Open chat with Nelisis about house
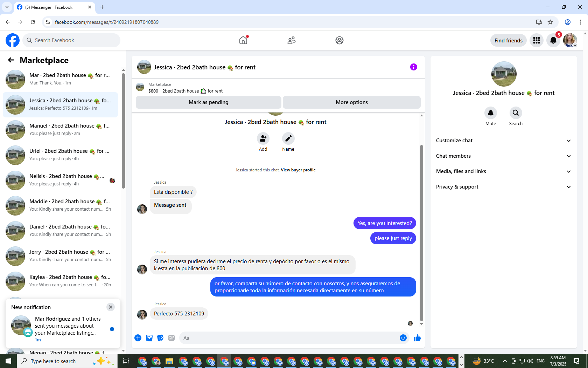Image resolution: width=588 pixels, height=368 pixels. (x=60, y=180)
